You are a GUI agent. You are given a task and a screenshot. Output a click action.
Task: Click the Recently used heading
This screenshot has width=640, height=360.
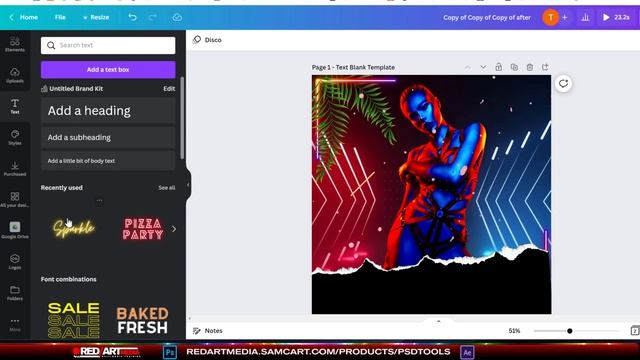[x=62, y=188]
